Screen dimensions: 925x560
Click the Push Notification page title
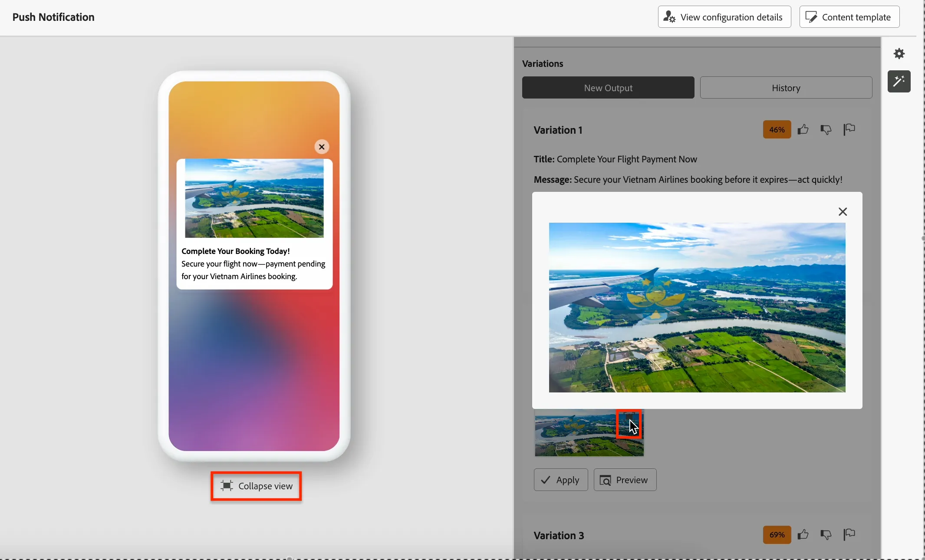pos(53,17)
